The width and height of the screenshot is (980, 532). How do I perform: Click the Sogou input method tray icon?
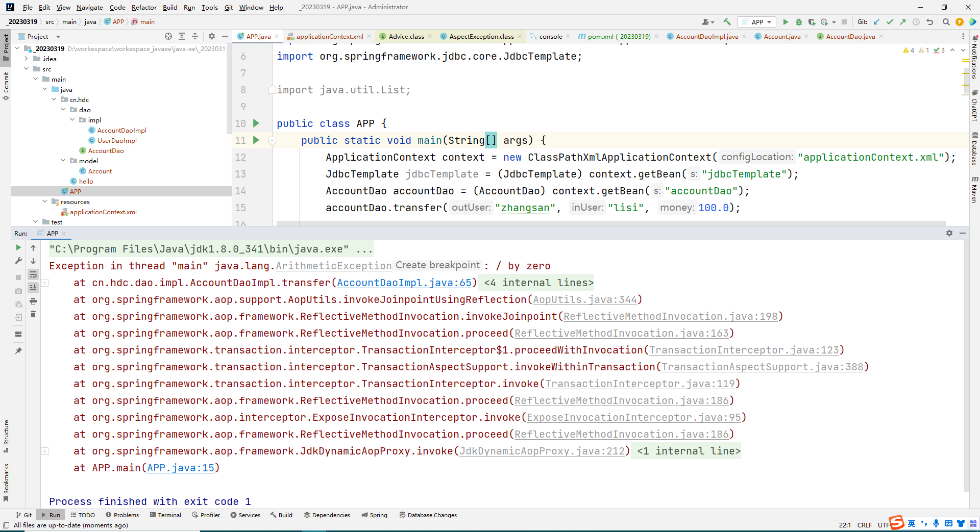tap(897, 523)
